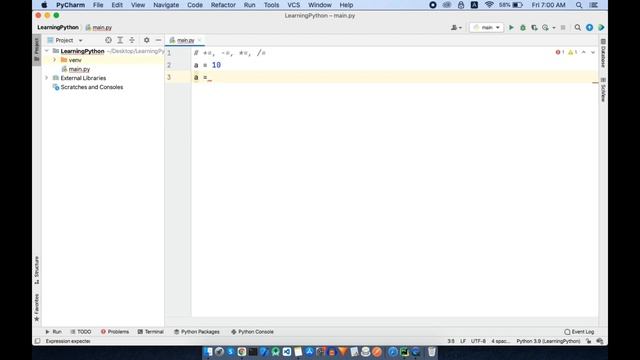The width and height of the screenshot is (640, 360).
Task: Open the Python Console tool window
Action: coord(252,331)
